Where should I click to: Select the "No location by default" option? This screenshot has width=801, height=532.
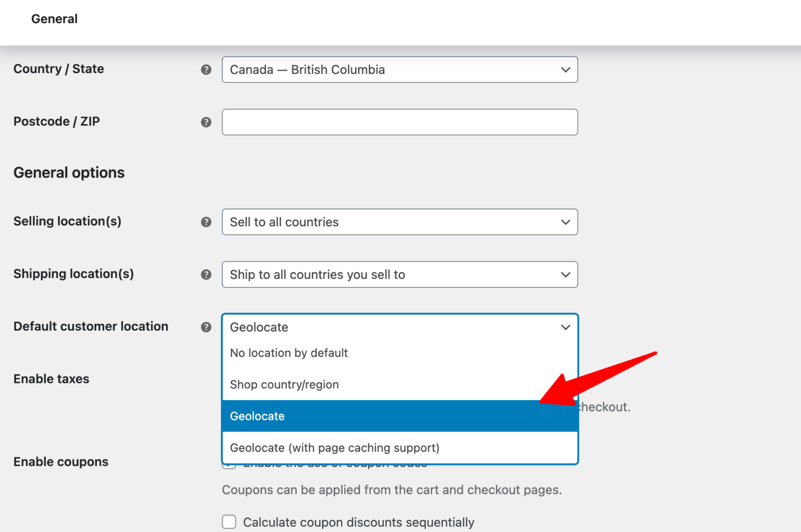[289, 353]
